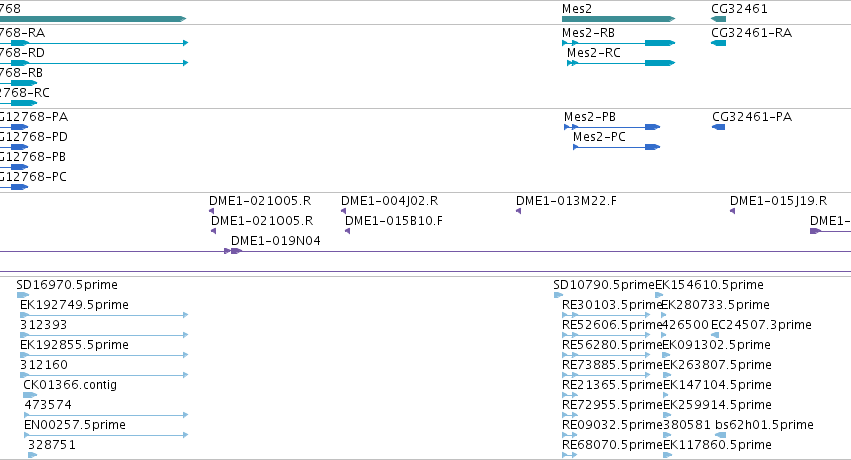Viewport: 851px width, 460px height.
Task: Click the RE73885.5prime EST label
Action: coord(613,365)
